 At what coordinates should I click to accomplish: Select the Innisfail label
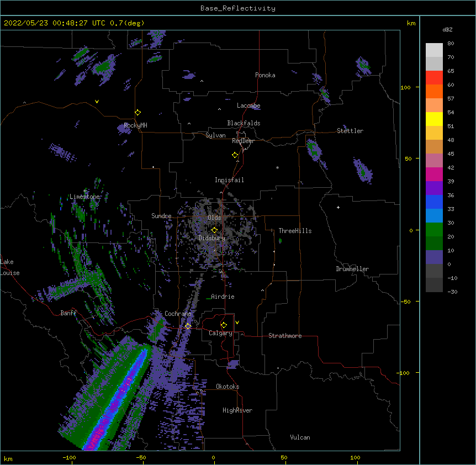[x=229, y=180]
